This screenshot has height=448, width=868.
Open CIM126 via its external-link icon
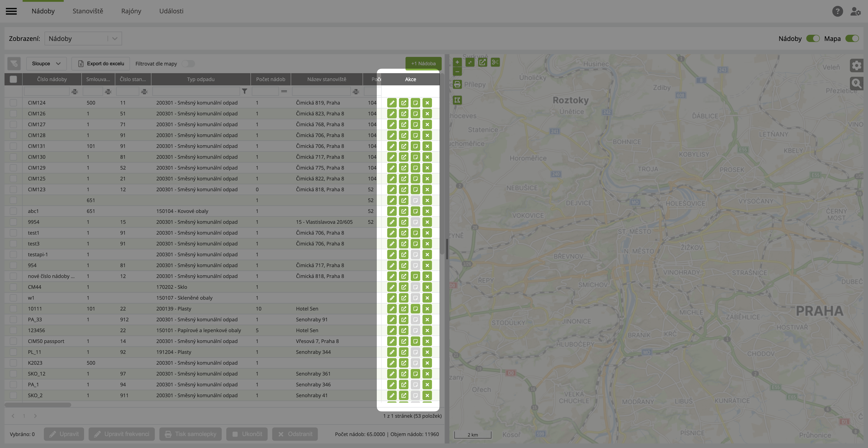coord(403,113)
